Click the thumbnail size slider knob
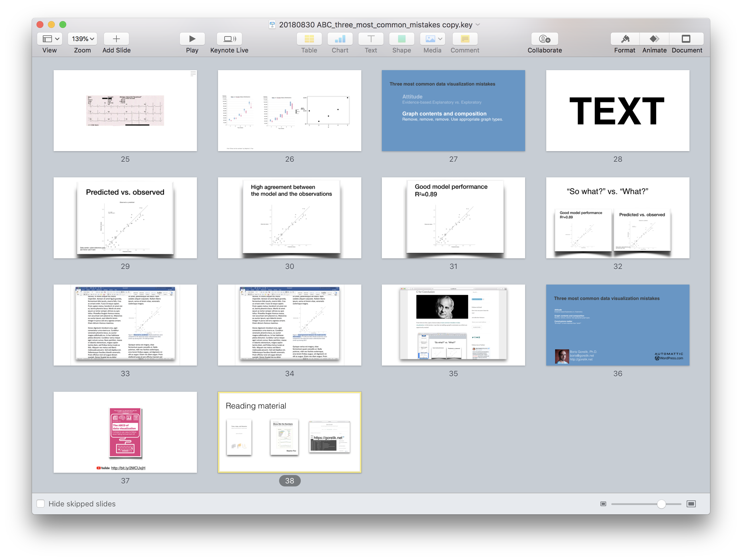The width and height of the screenshot is (742, 560). coord(661,504)
